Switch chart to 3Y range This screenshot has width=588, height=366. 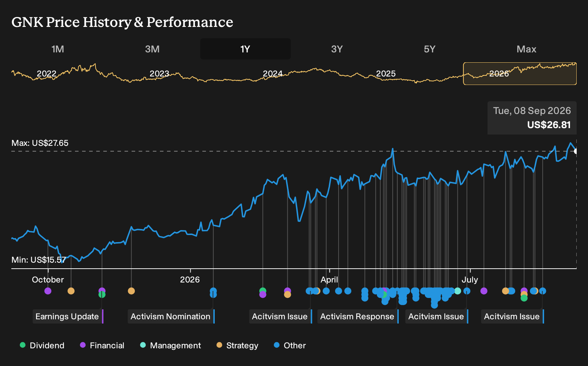[337, 49]
